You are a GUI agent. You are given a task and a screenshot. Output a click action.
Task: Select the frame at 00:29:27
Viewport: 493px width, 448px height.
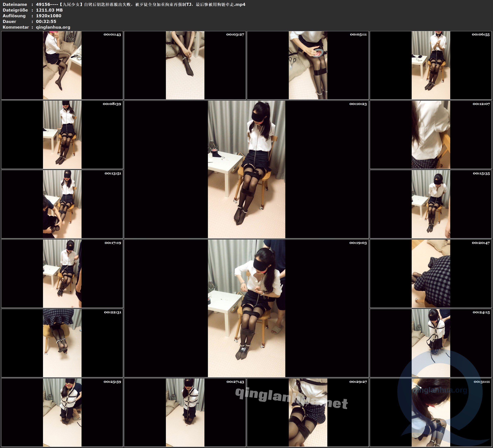[308, 412]
